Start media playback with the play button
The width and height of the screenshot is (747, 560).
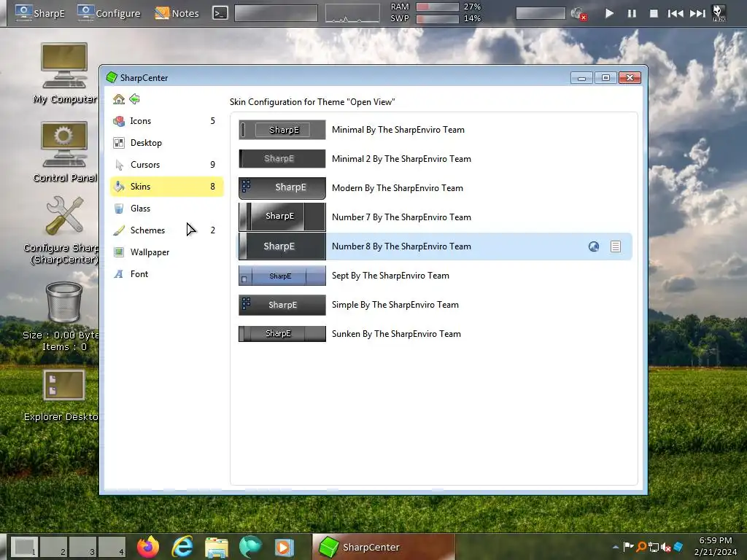click(x=609, y=13)
